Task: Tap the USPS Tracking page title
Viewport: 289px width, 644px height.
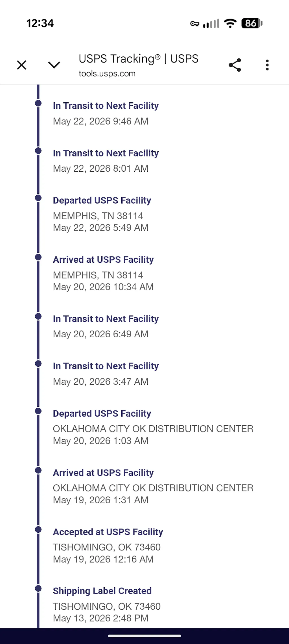Action: click(139, 59)
